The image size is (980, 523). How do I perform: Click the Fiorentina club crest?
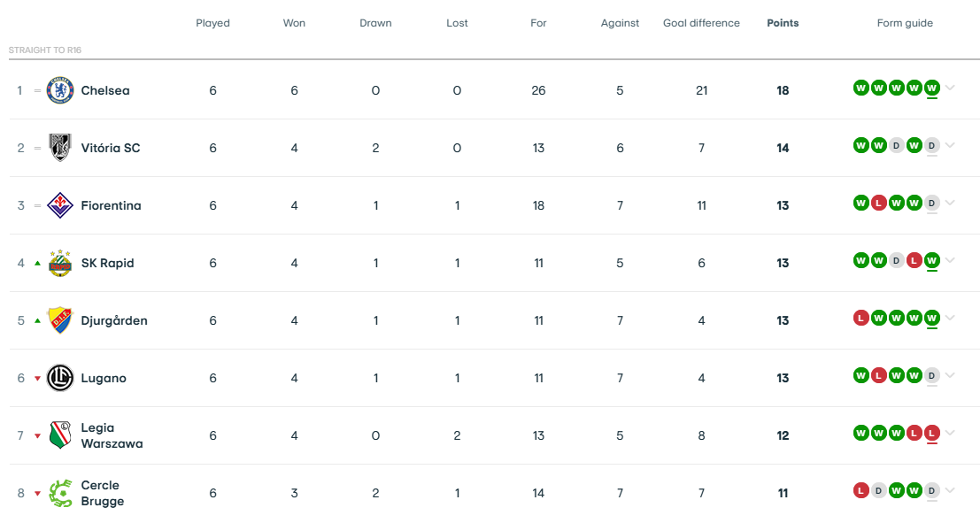pyautogui.click(x=60, y=205)
